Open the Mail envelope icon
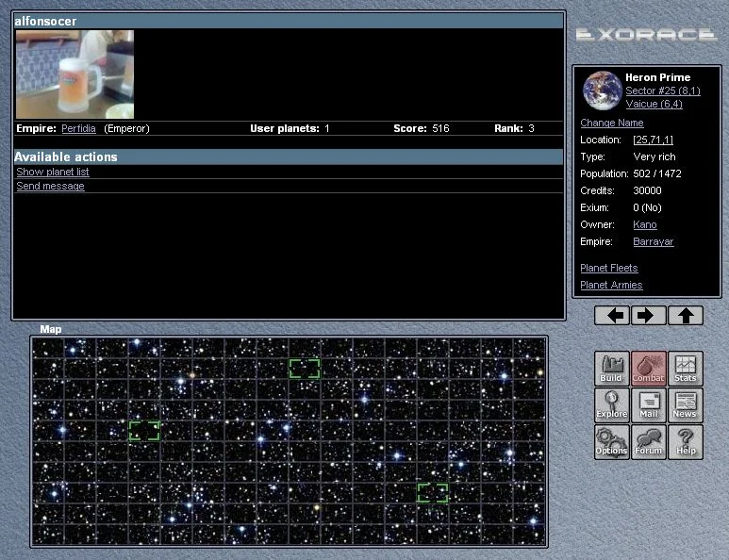Screen dimensions: 729x560 [648, 404]
